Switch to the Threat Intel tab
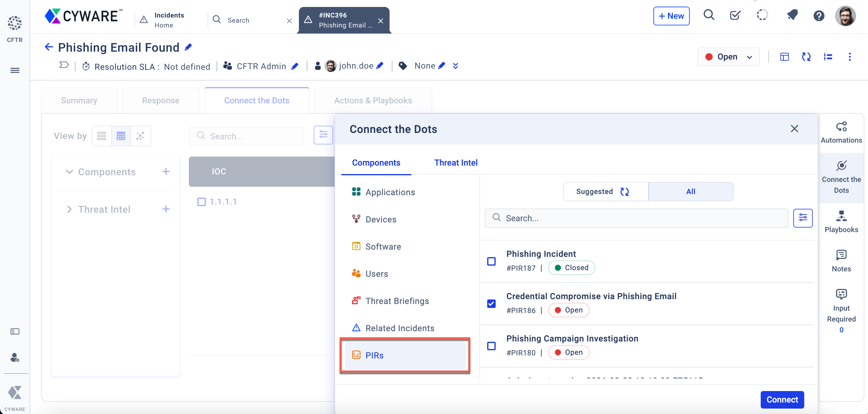 (x=455, y=163)
